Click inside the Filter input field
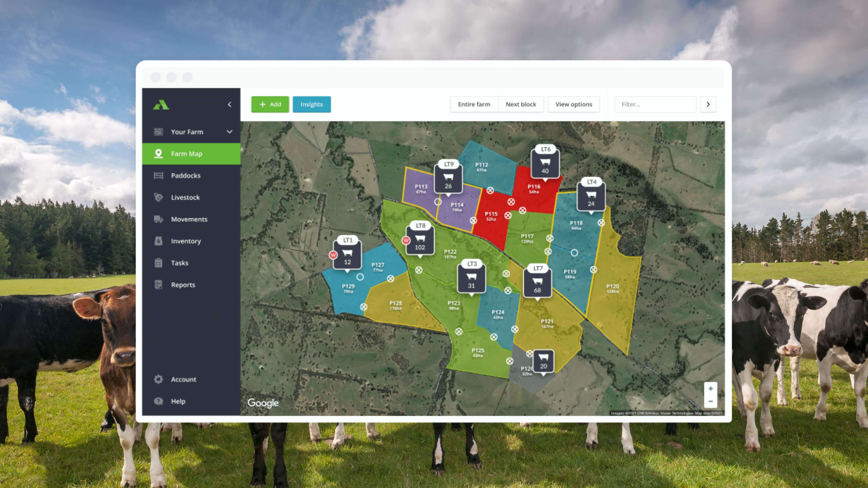This screenshot has height=488, width=868. (655, 104)
